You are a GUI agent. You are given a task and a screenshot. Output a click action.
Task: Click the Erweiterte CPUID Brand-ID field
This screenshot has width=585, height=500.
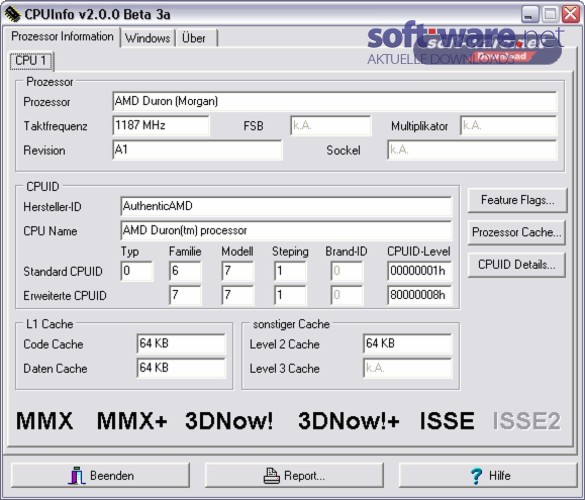347,295
